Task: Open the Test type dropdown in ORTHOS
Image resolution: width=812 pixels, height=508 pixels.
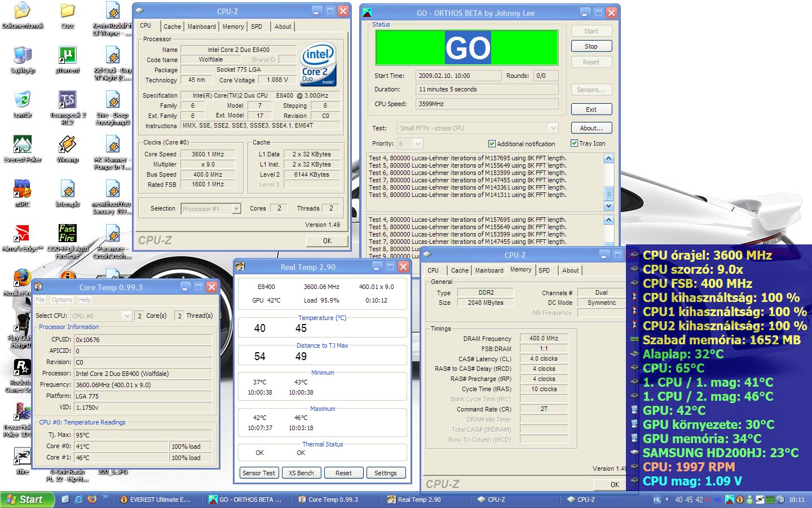Action: coord(553,128)
